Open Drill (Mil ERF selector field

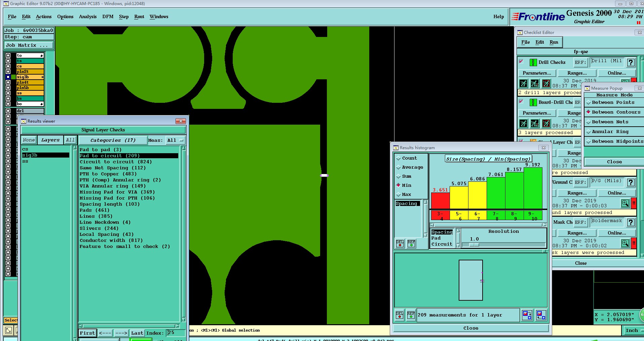pos(607,62)
